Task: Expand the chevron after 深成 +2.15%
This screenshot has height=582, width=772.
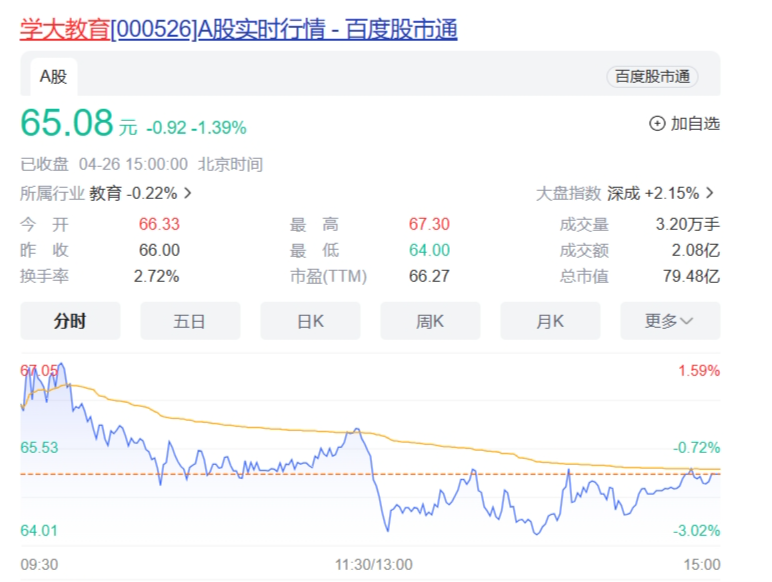Action: [x=709, y=193]
